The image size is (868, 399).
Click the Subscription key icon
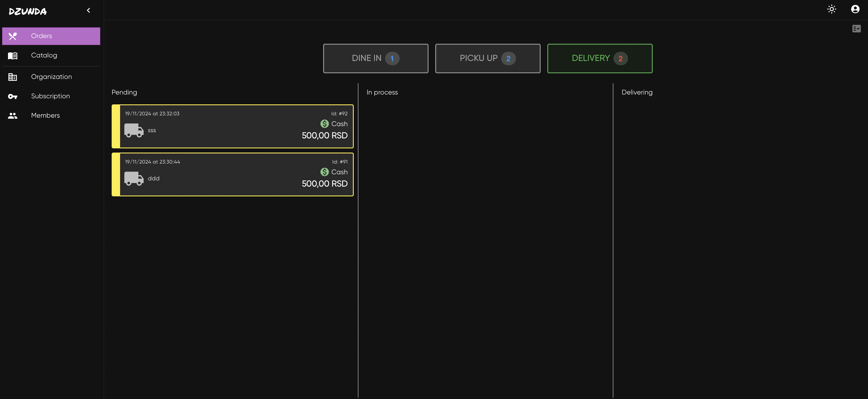click(x=13, y=97)
